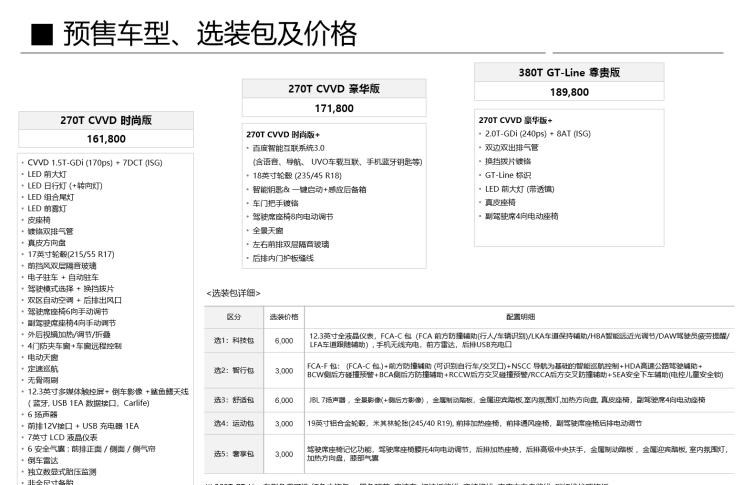Click the '倒车雷达' item

43,460
